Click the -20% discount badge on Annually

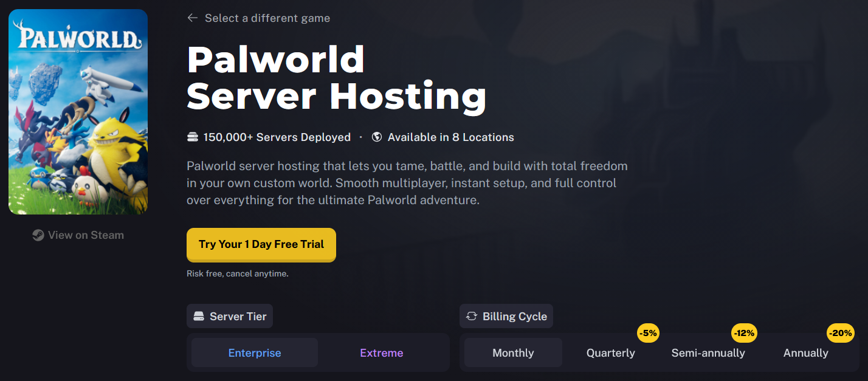point(841,333)
